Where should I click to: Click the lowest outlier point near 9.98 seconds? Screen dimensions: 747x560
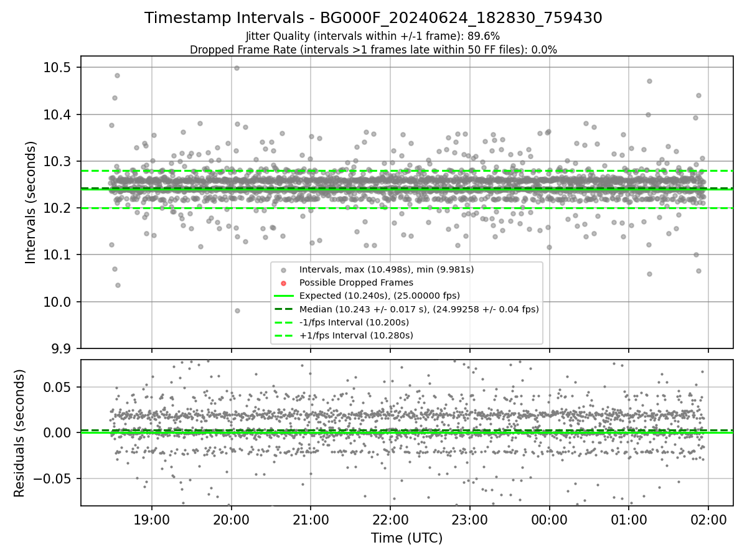pyautogui.click(x=237, y=310)
